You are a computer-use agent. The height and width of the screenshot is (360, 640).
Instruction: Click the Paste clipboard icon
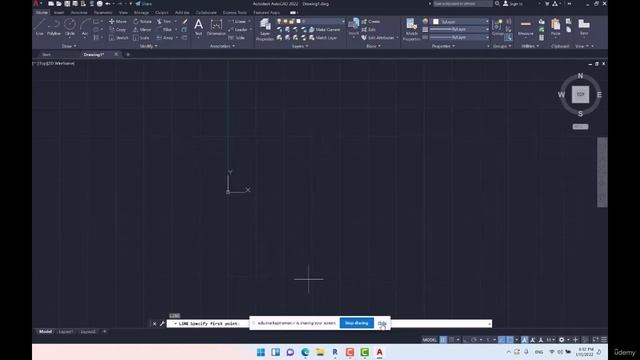[x=555, y=27]
